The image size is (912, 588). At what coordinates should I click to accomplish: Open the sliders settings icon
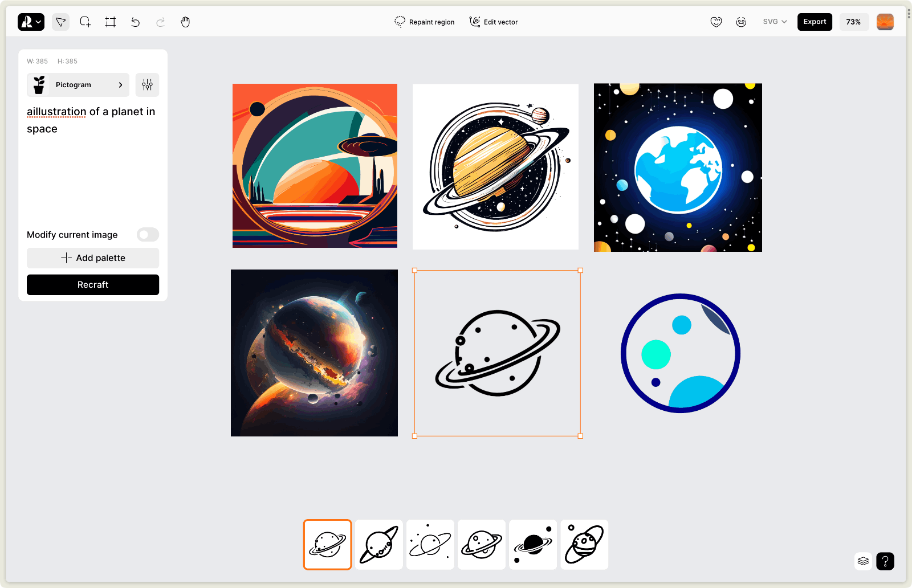tap(147, 85)
